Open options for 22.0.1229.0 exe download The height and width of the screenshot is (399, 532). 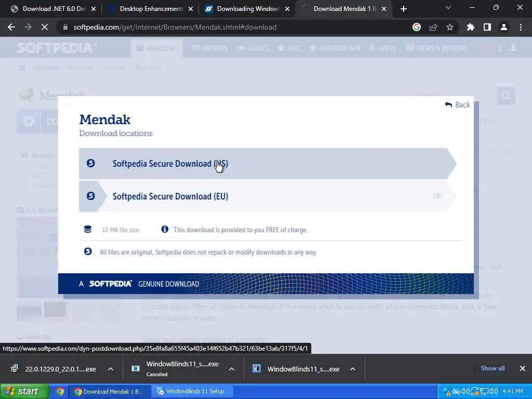click(x=111, y=369)
